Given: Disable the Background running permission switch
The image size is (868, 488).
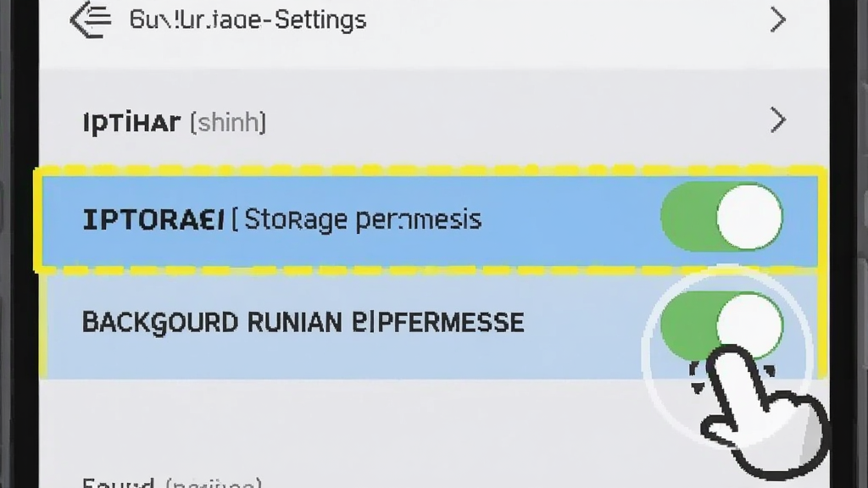Looking at the screenshot, I should pos(721,324).
